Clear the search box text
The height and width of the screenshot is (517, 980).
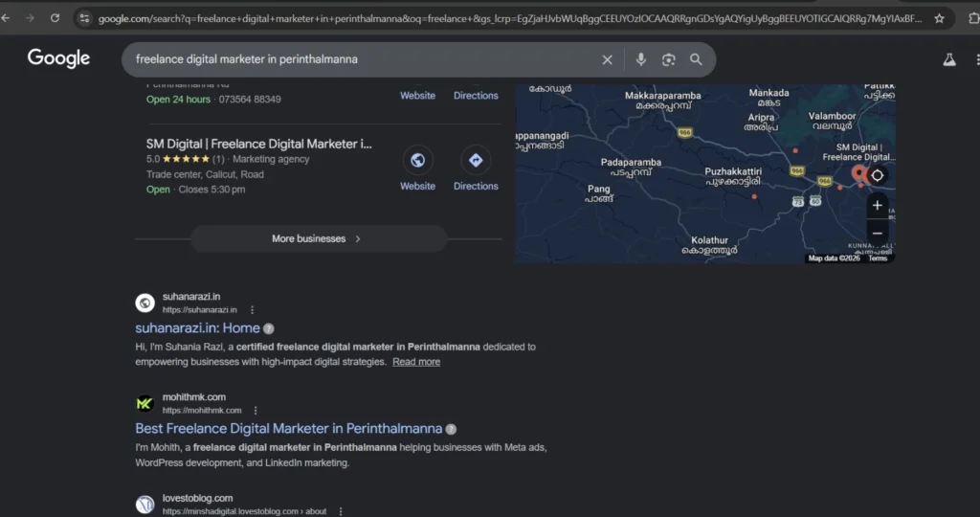[607, 59]
